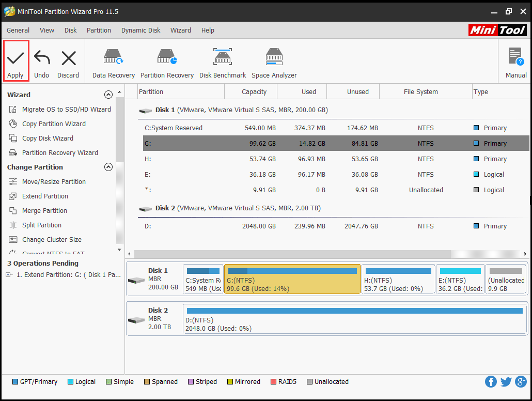The width and height of the screenshot is (532, 401).
Task: Open the Dynamic Disk menu
Action: (x=140, y=30)
